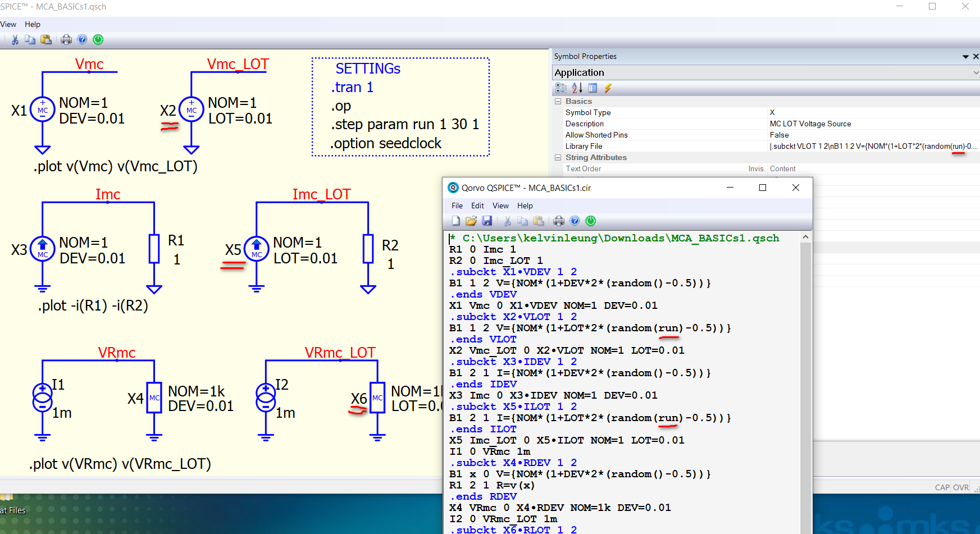Select the Symbol Type value field
Screen dimensions: 980x534
pos(874,112)
